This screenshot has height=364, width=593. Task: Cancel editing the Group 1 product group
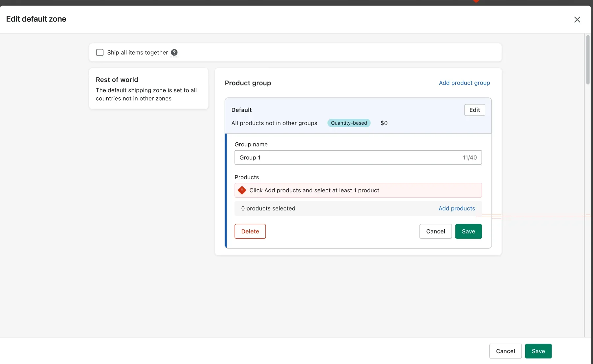pos(435,231)
